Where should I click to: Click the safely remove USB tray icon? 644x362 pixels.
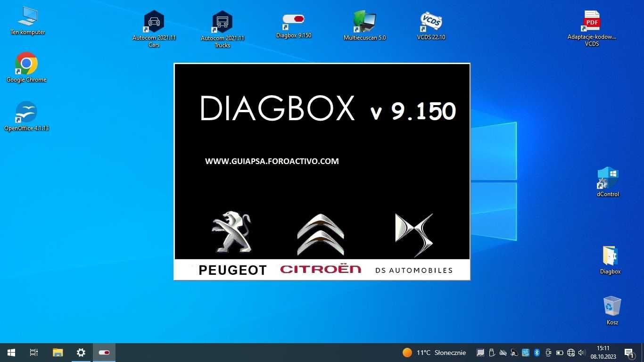(492, 353)
